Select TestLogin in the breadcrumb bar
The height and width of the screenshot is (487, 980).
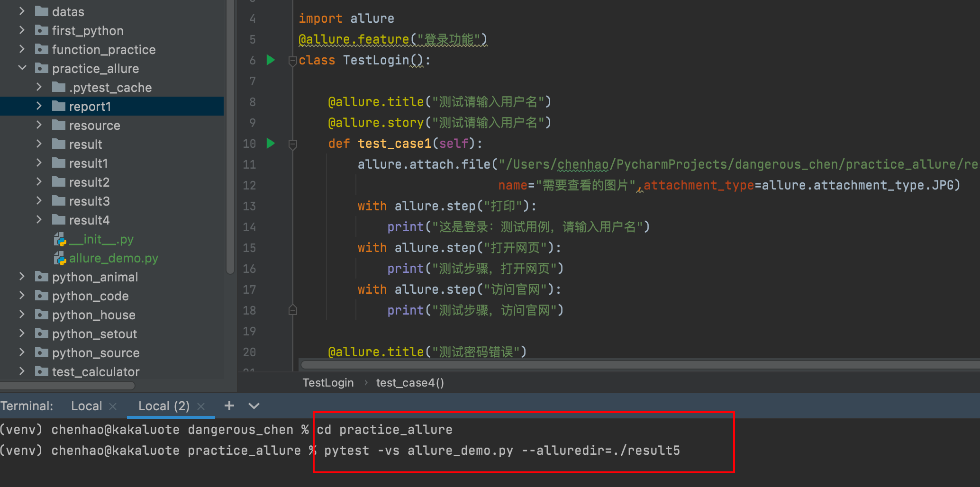tap(328, 383)
